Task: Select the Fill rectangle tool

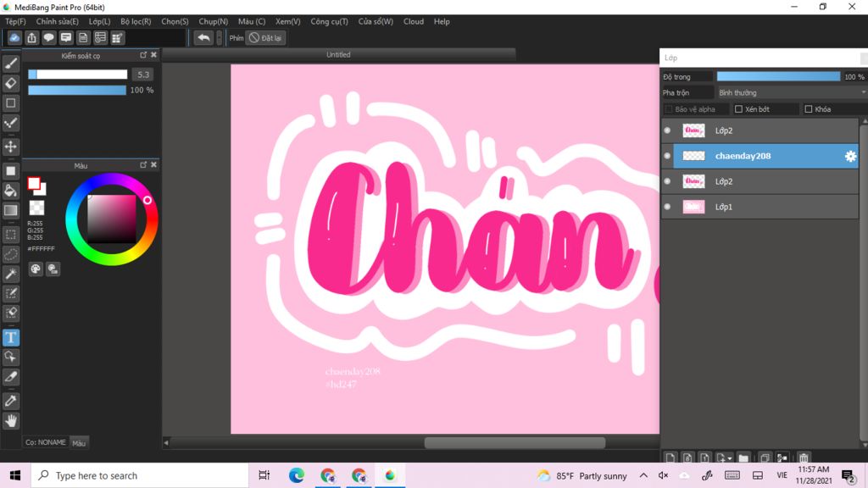Action: pyautogui.click(x=10, y=171)
